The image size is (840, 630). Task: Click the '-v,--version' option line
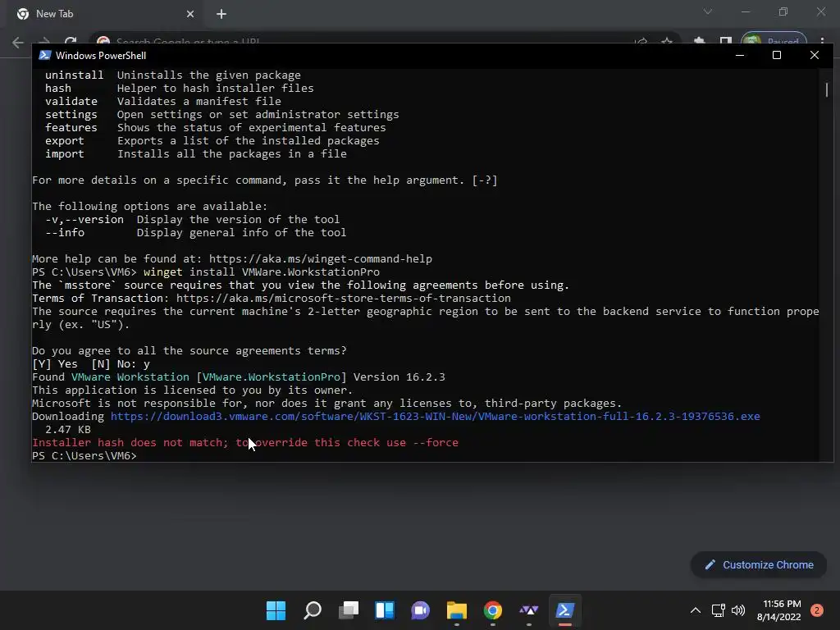click(192, 220)
